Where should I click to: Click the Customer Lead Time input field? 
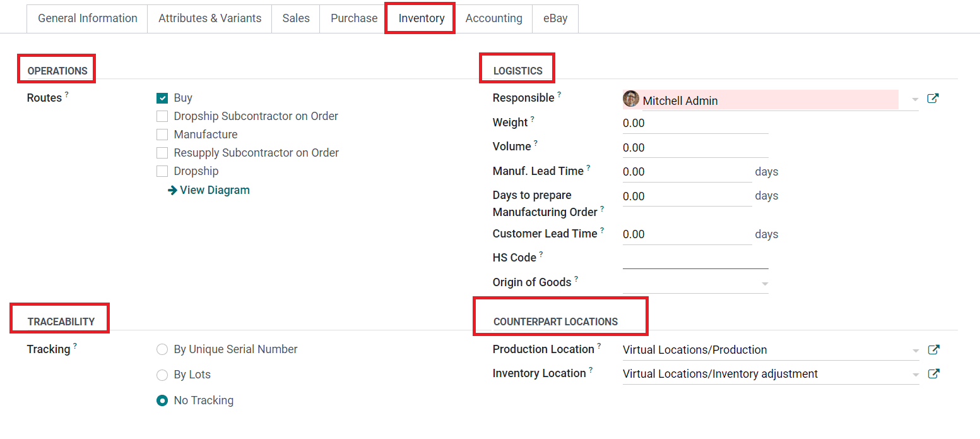pyautogui.click(x=686, y=234)
